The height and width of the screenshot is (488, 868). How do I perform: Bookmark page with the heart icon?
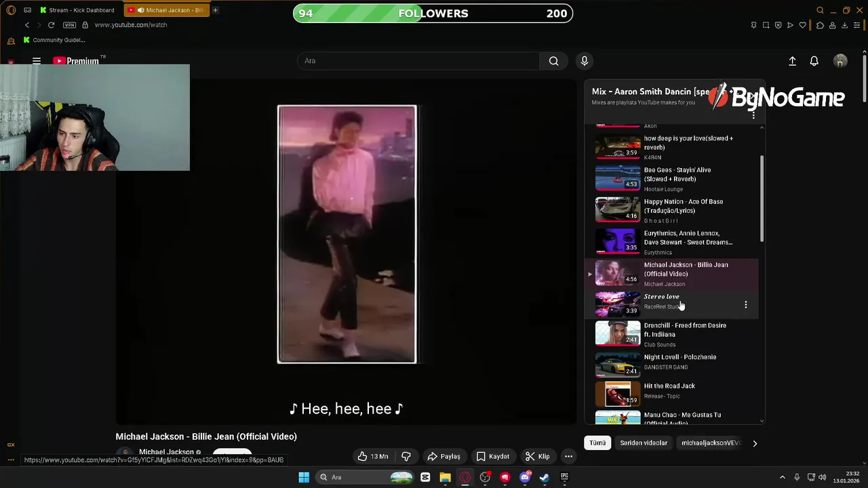[803, 25]
